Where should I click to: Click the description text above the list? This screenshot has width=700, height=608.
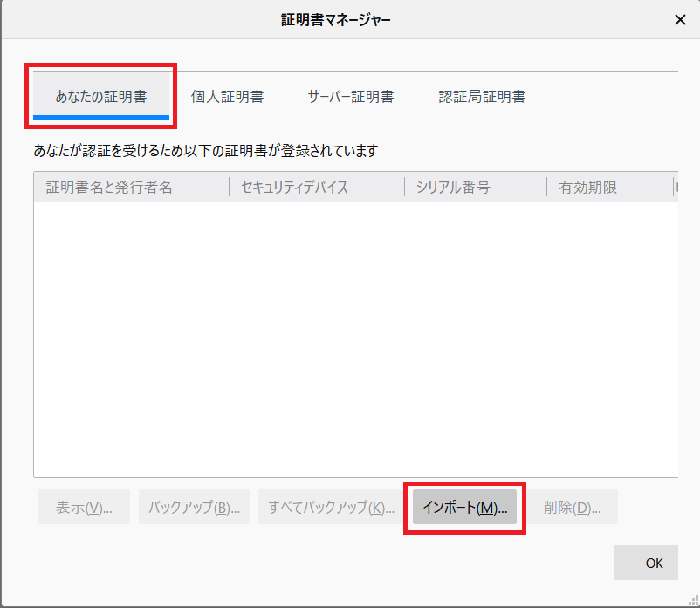[x=205, y=150]
